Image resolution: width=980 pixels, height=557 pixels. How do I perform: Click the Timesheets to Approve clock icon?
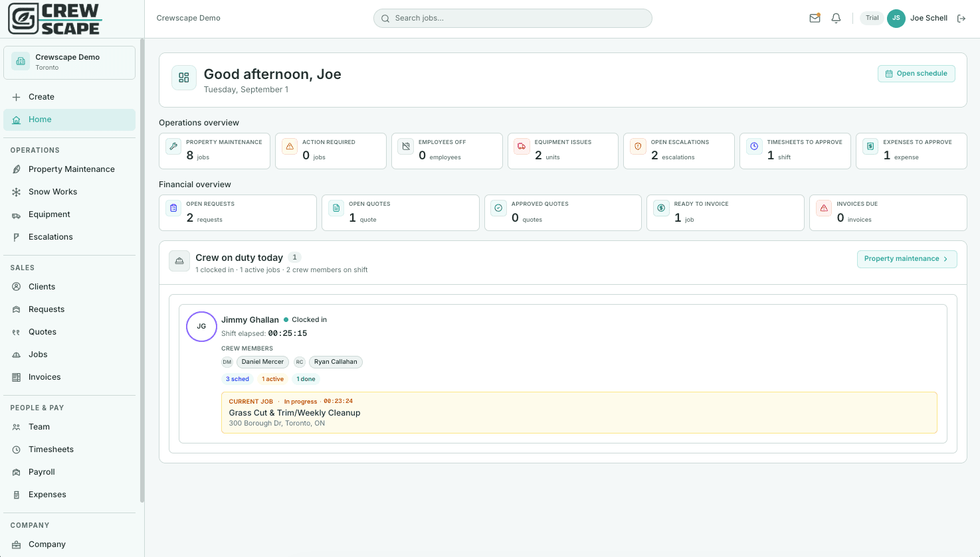(754, 147)
